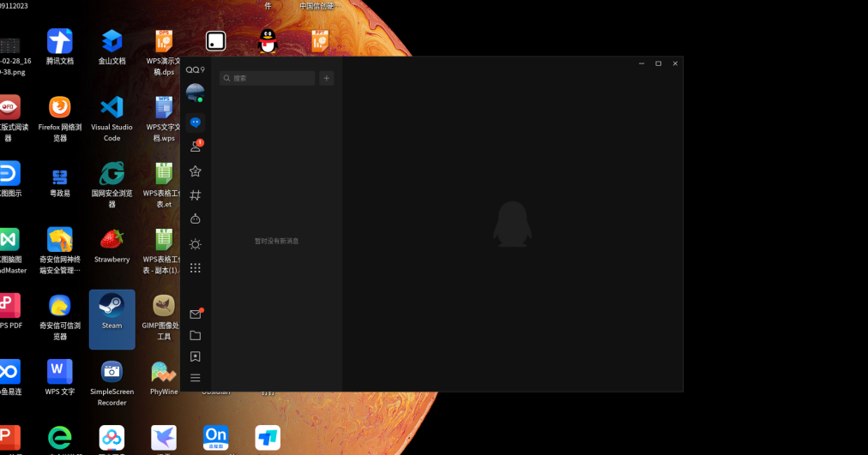
Task: Open the bookmark favorites icon in QQ sidebar
Action: click(x=196, y=356)
